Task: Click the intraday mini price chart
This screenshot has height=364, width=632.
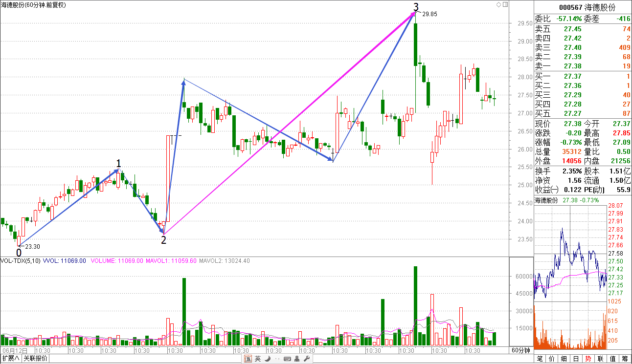Action: [570, 253]
